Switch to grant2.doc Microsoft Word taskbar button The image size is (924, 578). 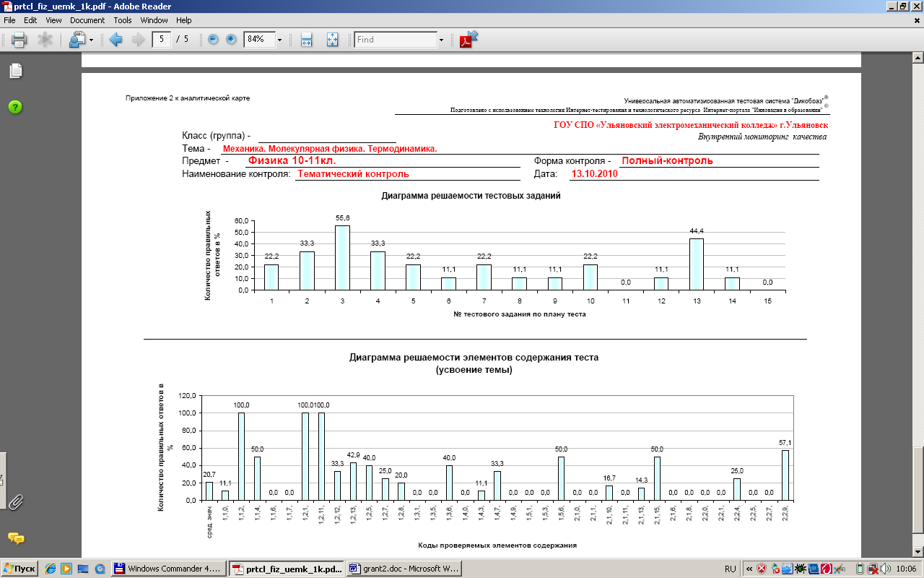coord(404,569)
